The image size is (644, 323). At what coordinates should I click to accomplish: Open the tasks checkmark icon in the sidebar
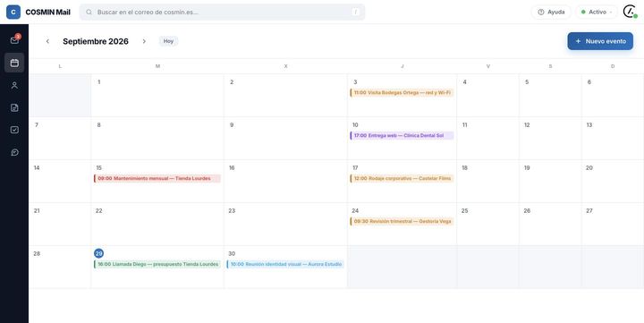tap(14, 130)
